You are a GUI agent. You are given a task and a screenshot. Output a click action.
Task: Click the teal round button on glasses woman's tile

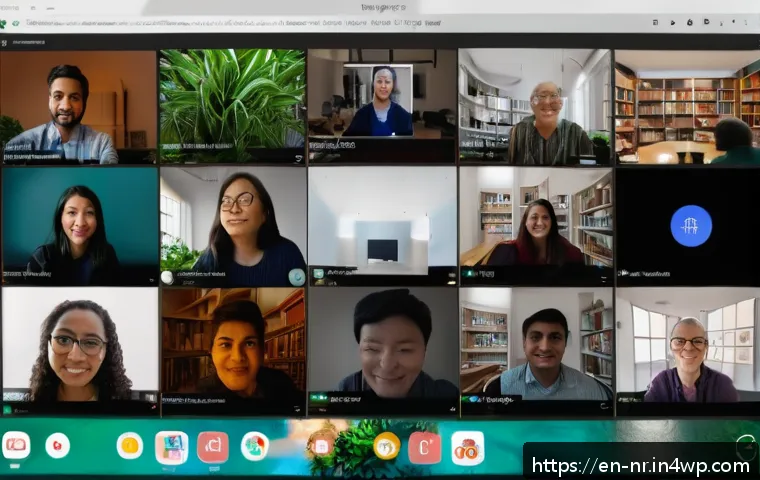(296, 277)
